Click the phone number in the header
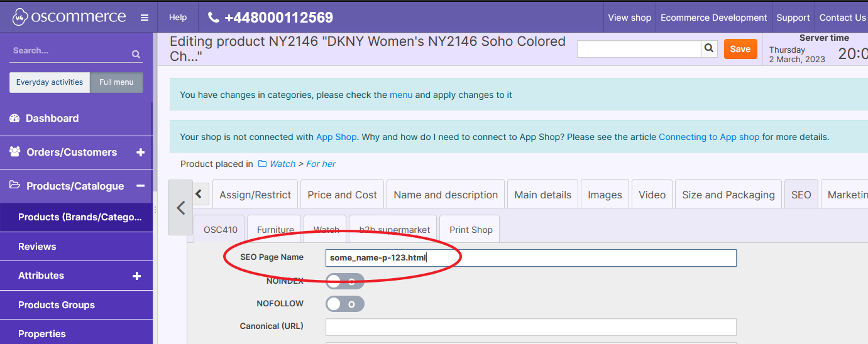The width and height of the screenshot is (868, 344). (x=270, y=18)
